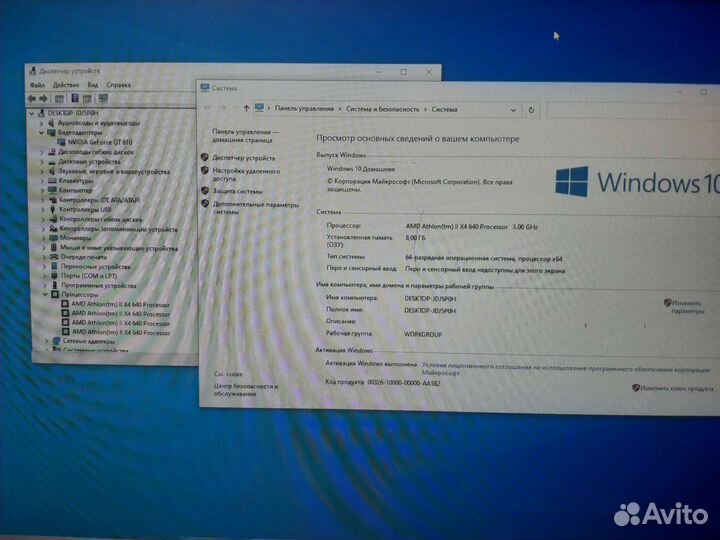Open the Справка menu
The width and height of the screenshot is (720, 540).
pyautogui.click(x=118, y=85)
